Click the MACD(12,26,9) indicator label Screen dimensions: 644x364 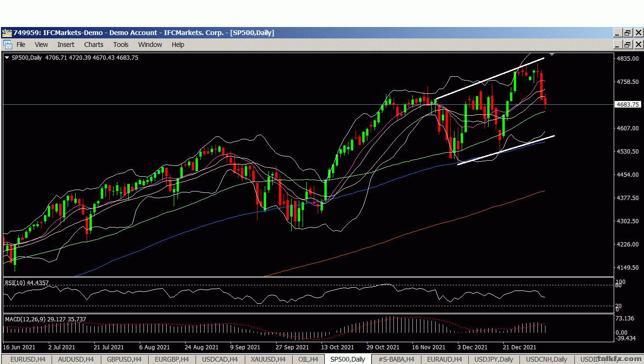click(45, 319)
